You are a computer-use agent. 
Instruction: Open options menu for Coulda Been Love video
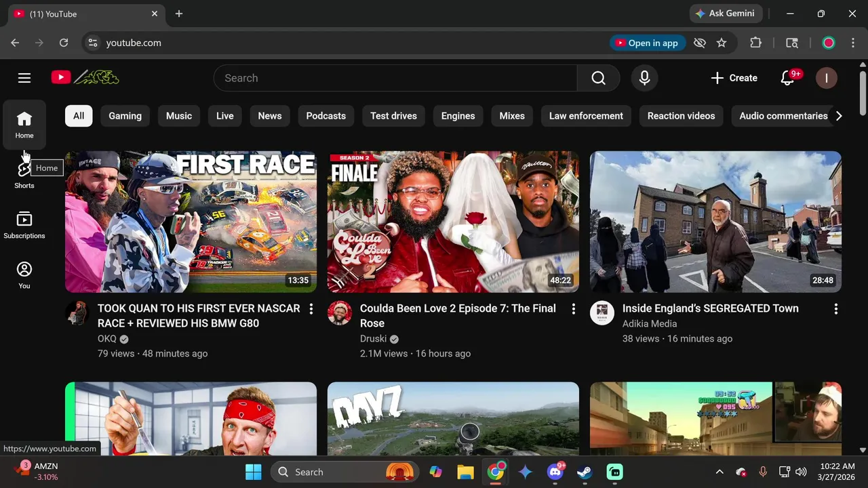coord(573,309)
